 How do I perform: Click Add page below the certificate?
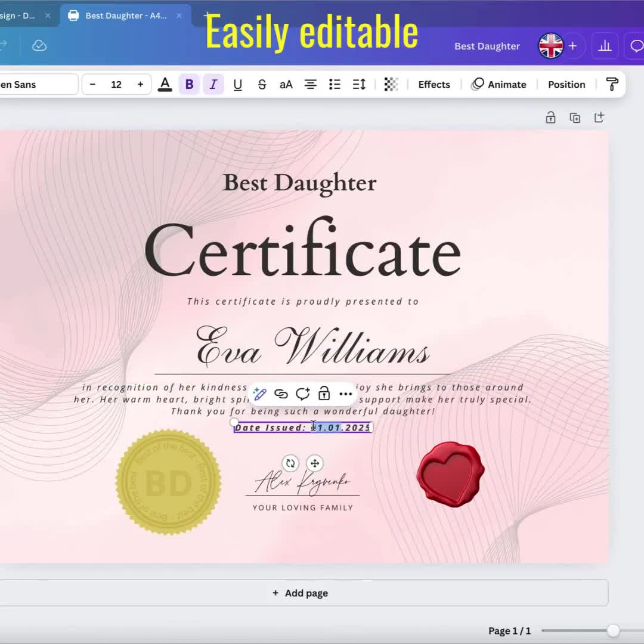(x=300, y=593)
